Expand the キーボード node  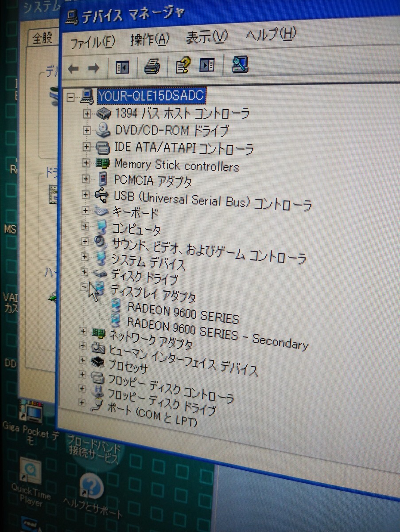pyautogui.click(x=85, y=210)
